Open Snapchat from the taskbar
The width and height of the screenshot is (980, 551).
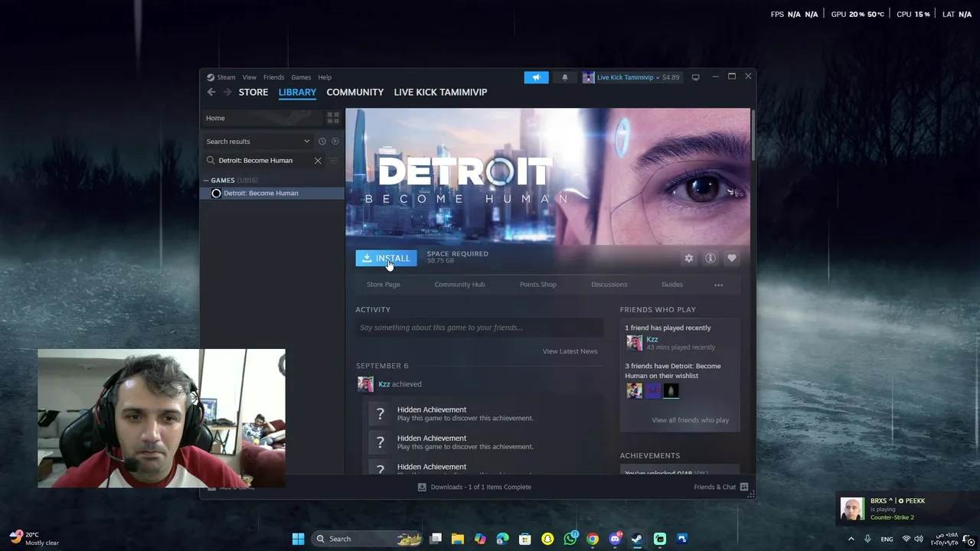coord(547,539)
